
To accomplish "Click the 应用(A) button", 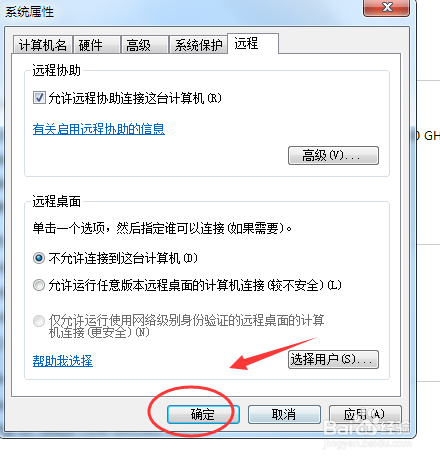I will [365, 414].
